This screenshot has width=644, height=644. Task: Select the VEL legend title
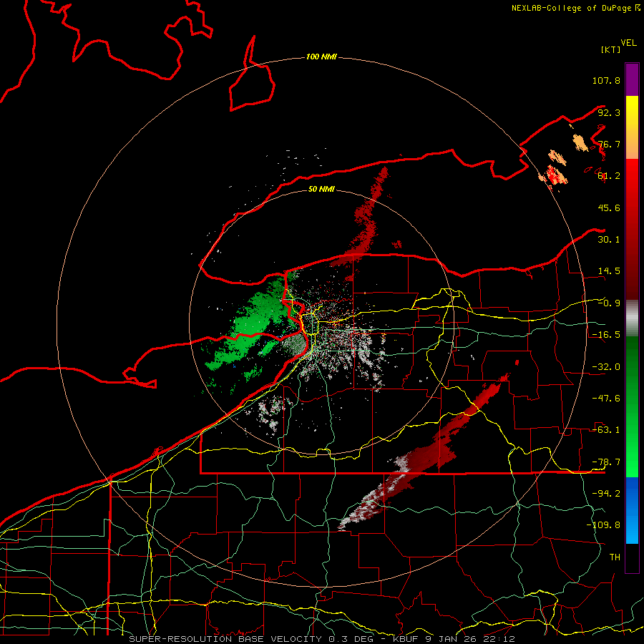point(628,43)
